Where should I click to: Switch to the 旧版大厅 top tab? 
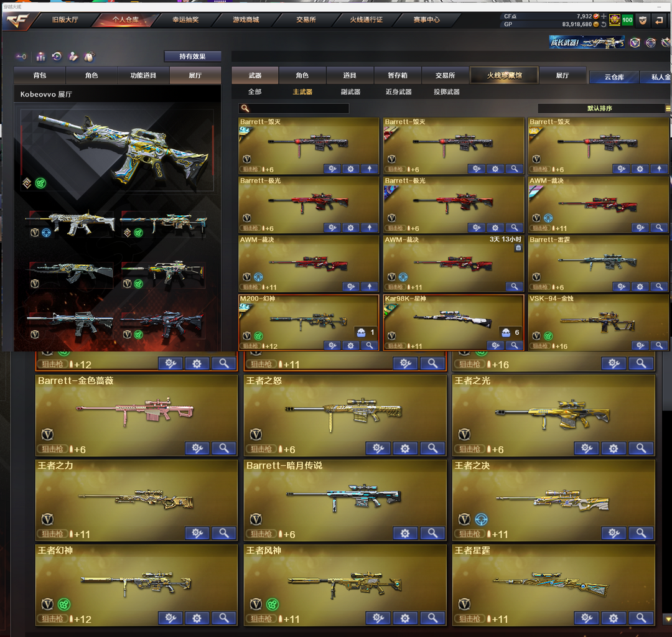coord(65,20)
